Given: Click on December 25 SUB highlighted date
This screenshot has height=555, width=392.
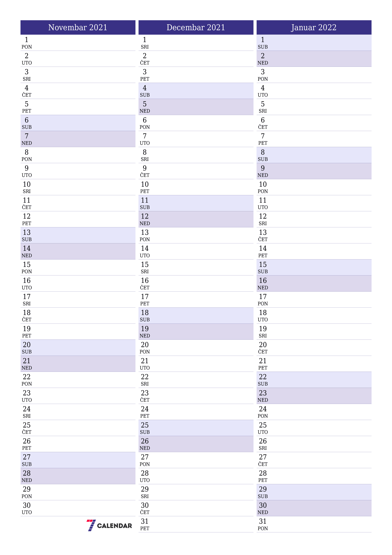Looking at the screenshot, I should 196,425.
